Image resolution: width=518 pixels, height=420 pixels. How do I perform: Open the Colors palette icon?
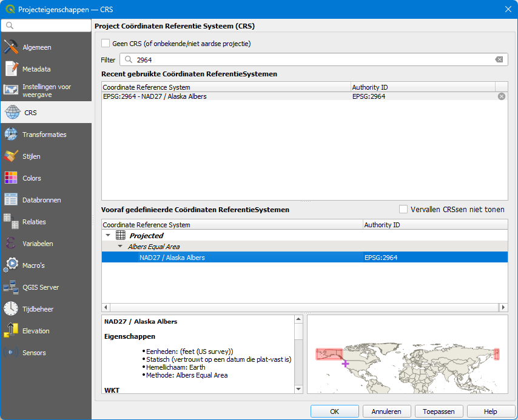(11, 178)
